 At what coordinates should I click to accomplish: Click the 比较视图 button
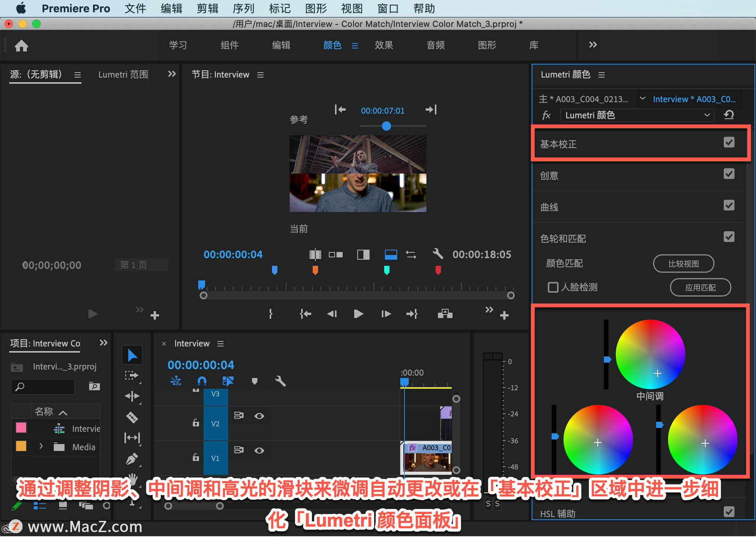coord(683,264)
